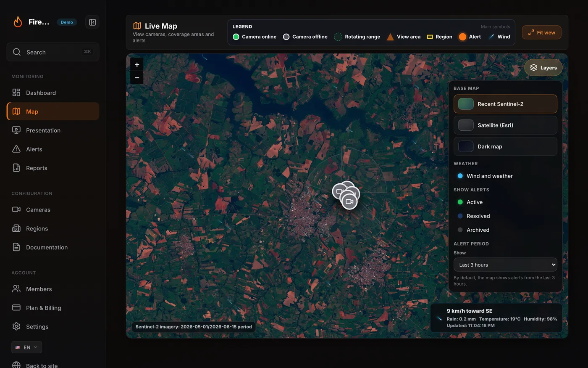The image size is (588, 368).
Task: Click the flame logo icon
Action: tap(18, 22)
